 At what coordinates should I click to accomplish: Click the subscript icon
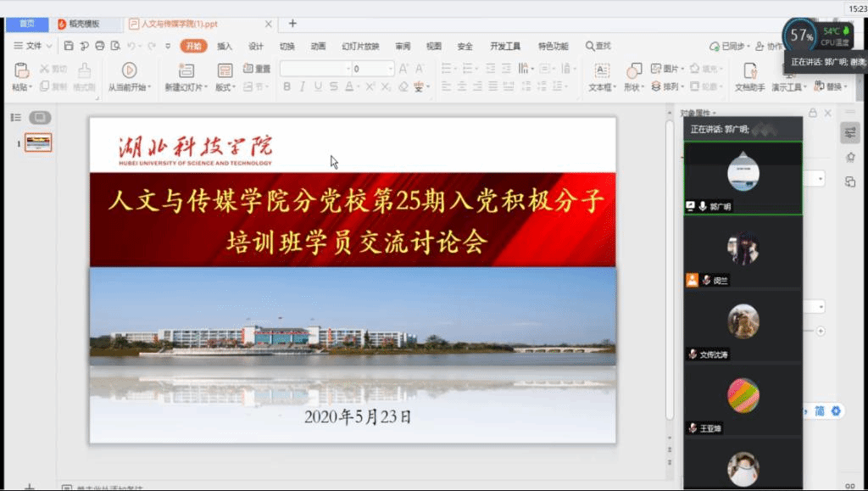point(387,86)
